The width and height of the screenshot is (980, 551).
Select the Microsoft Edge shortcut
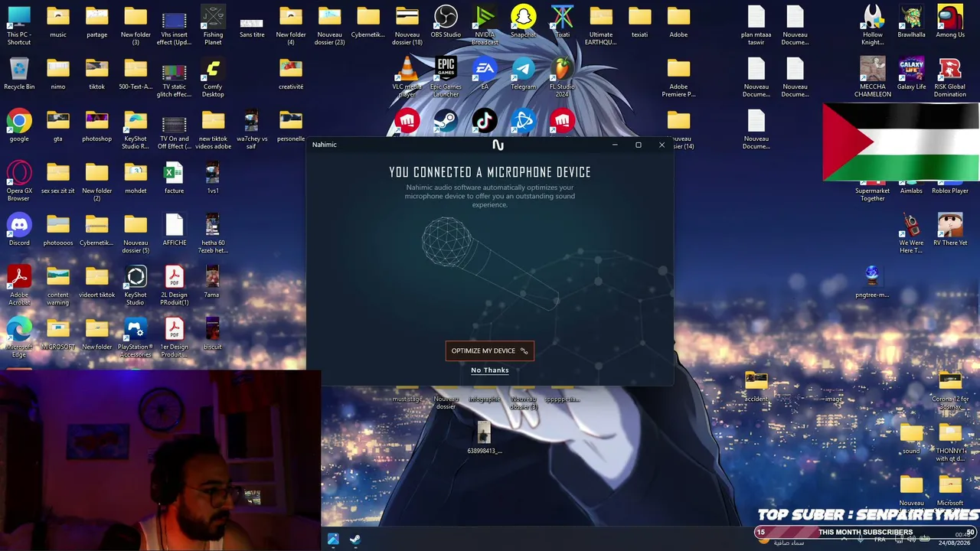coord(19,337)
